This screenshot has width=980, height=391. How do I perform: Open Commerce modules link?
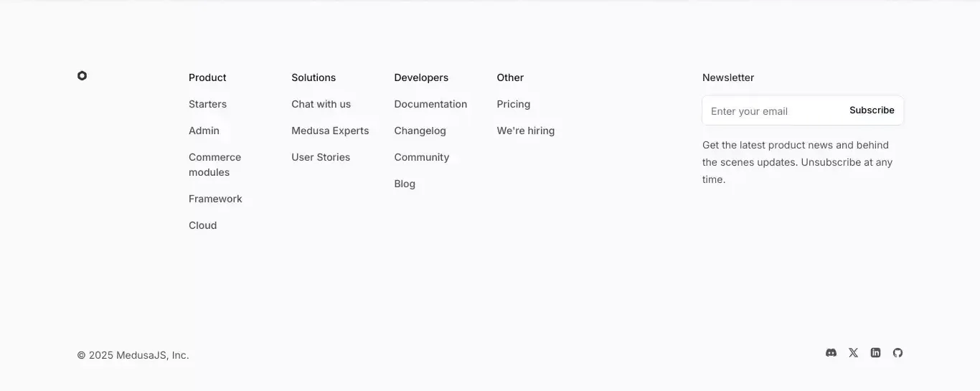(215, 164)
